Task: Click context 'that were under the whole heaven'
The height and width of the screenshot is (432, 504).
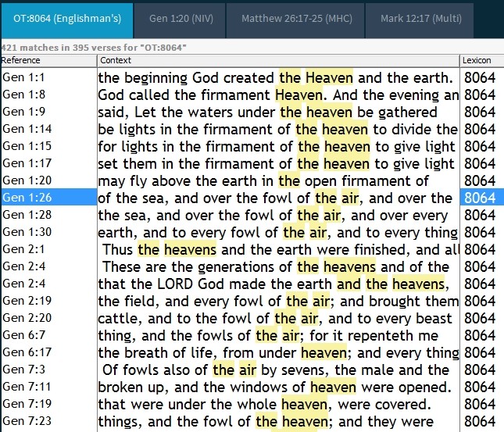Action: (x=213, y=405)
